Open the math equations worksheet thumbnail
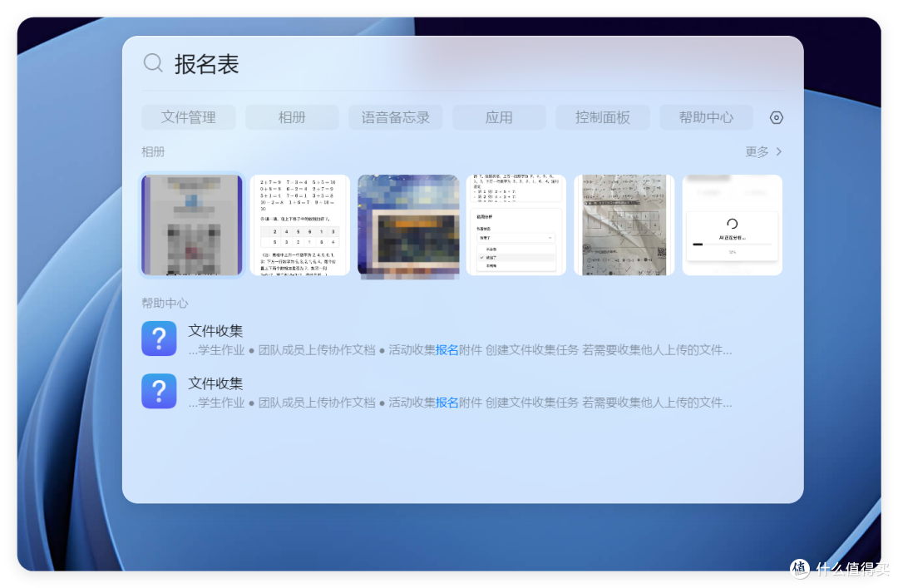The image size is (898, 588). click(x=300, y=225)
